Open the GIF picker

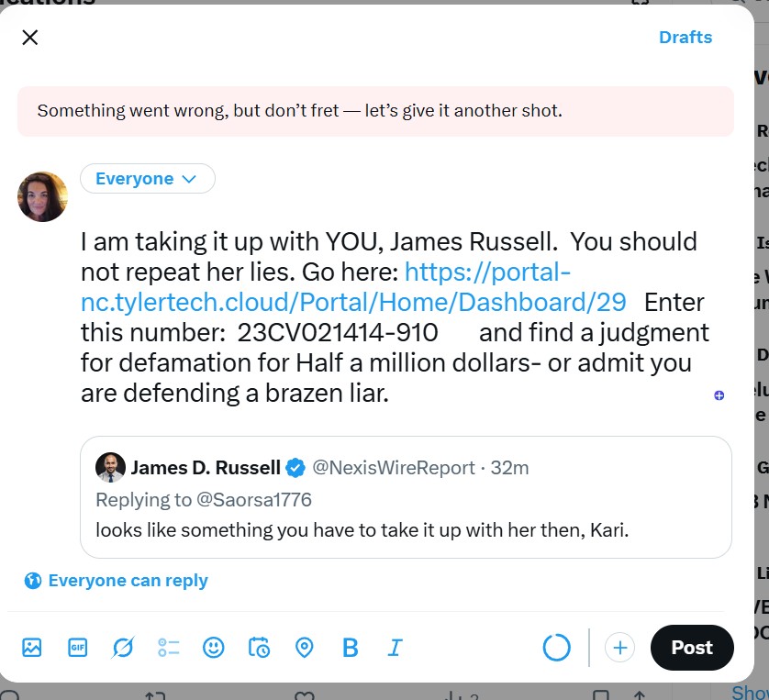coord(78,648)
